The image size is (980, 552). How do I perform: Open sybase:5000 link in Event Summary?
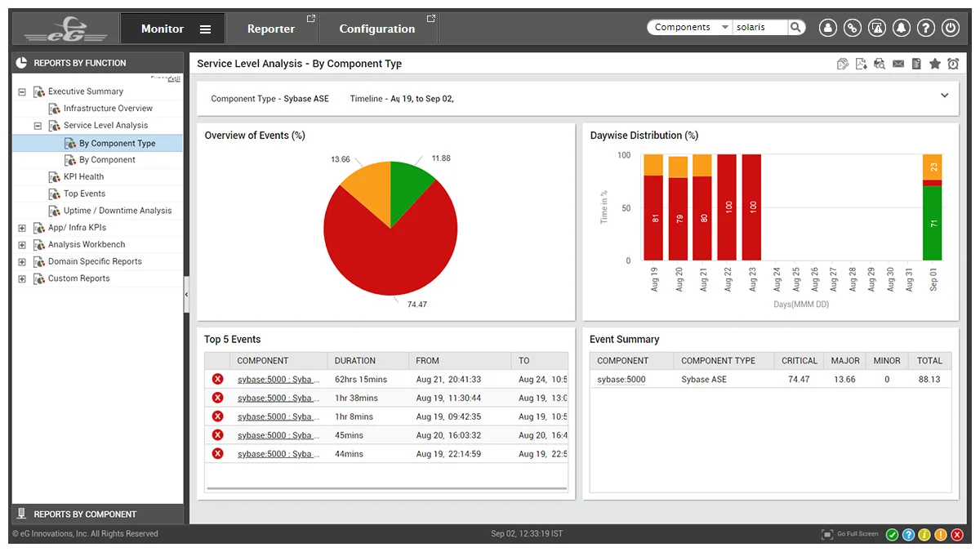pyautogui.click(x=621, y=380)
